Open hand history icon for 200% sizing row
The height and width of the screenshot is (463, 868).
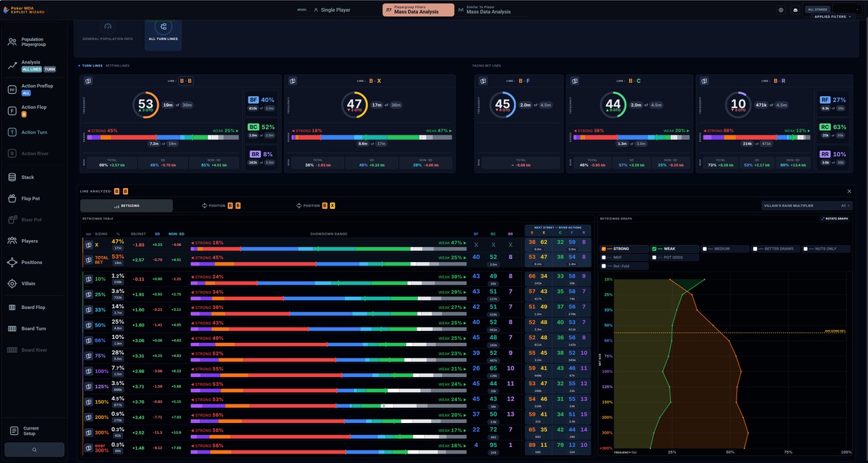[87, 417]
